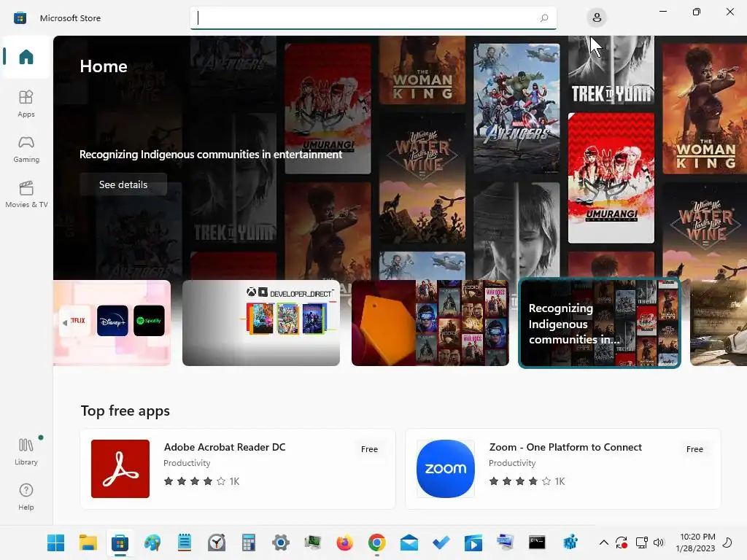The height and width of the screenshot is (560, 747).
Task: Open Zoom - One Platform to Connect title
Action: click(x=565, y=447)
